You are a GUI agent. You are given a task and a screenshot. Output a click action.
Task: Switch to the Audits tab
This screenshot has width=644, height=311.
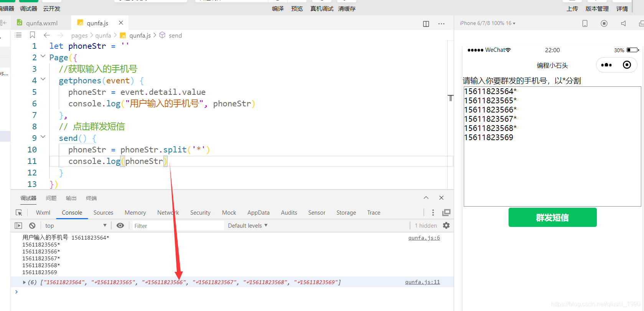pyautogui.click(x=289, y=212)
